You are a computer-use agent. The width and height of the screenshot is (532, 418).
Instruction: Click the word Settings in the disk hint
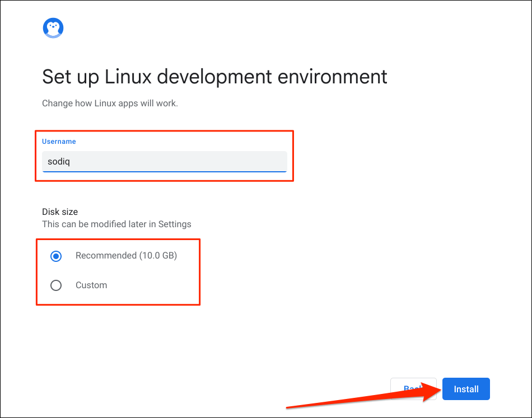175,224
